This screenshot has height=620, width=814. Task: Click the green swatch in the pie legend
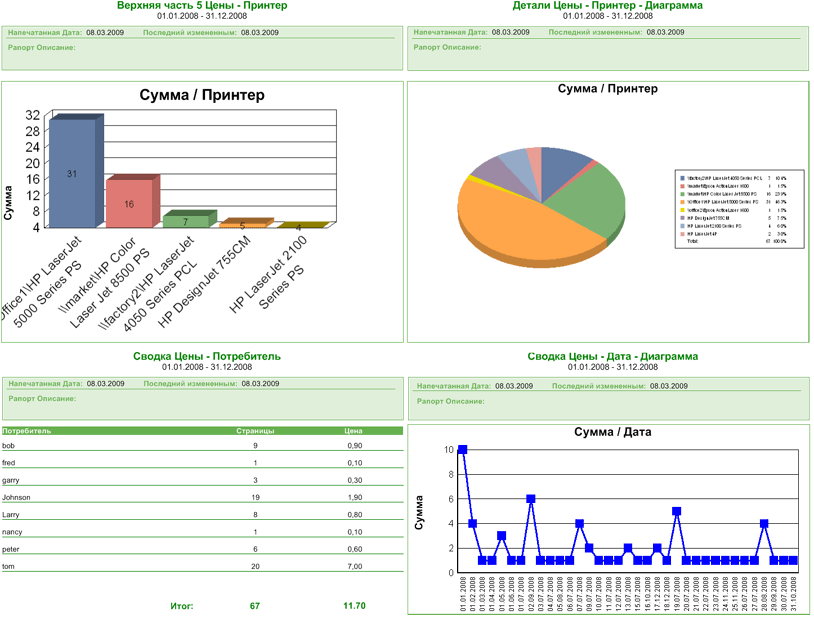[x=682, y=194]
